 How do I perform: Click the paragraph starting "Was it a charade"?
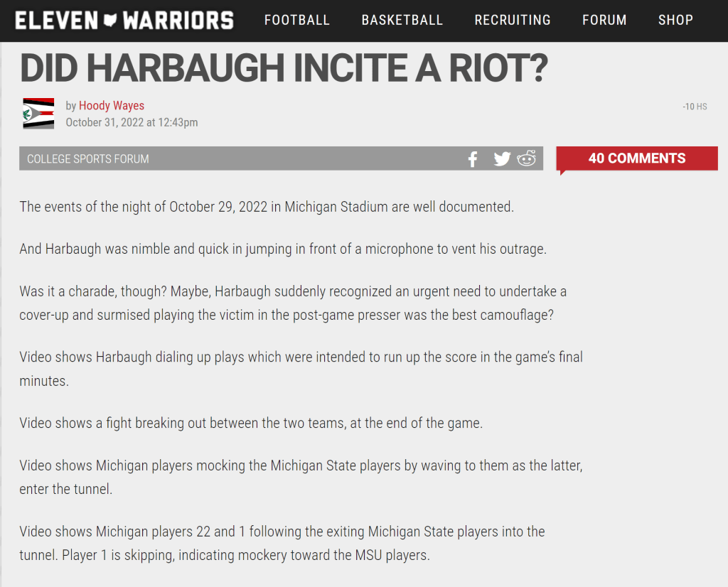point(293,303)
